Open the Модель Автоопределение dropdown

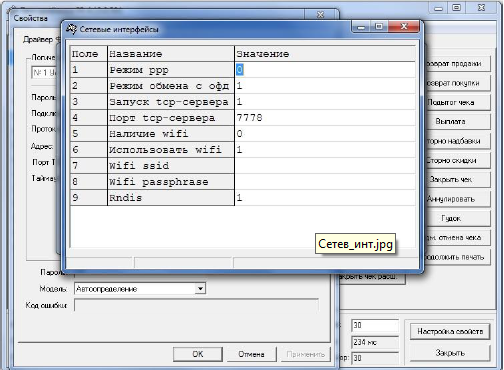200,288
